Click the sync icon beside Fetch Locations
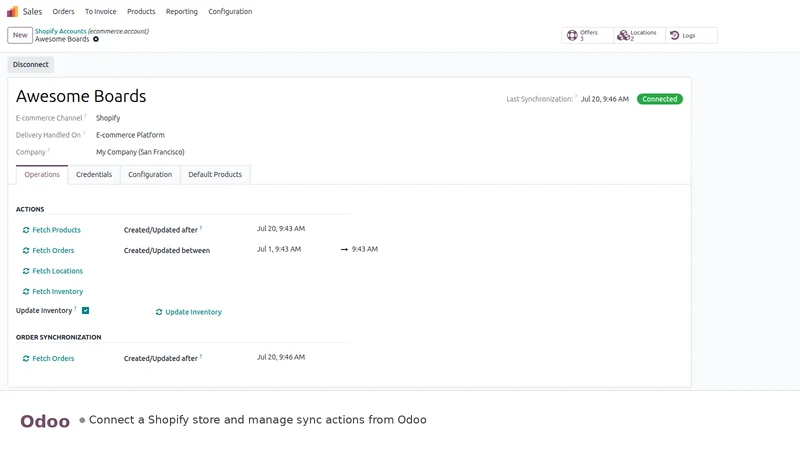 pos(26,271)
